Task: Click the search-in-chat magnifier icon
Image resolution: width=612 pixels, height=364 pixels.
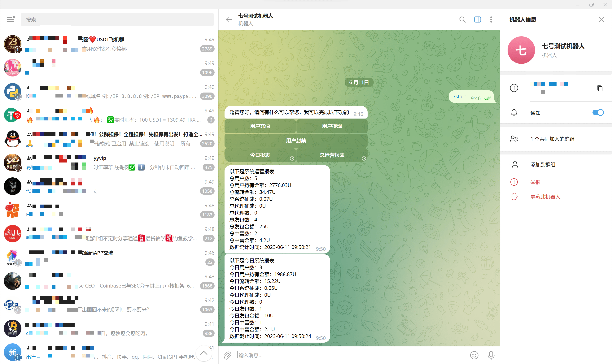Action: pyautogui.click(x=462, y=19)
